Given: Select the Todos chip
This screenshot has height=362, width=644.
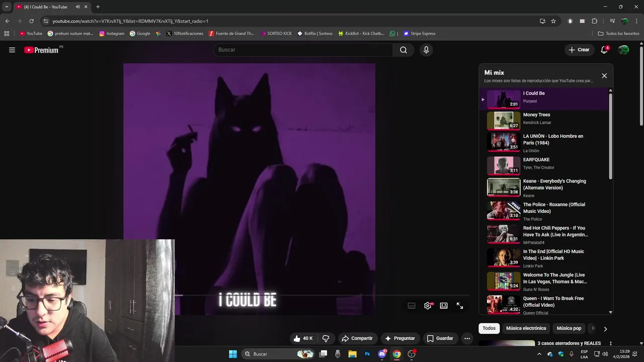Looking at the screenshot, I should 489,328.
